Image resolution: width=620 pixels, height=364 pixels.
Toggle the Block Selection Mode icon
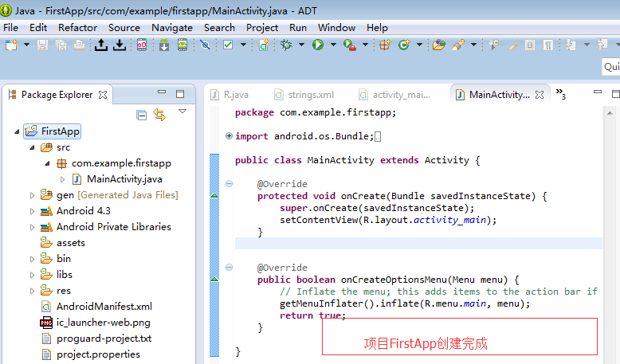530,45
